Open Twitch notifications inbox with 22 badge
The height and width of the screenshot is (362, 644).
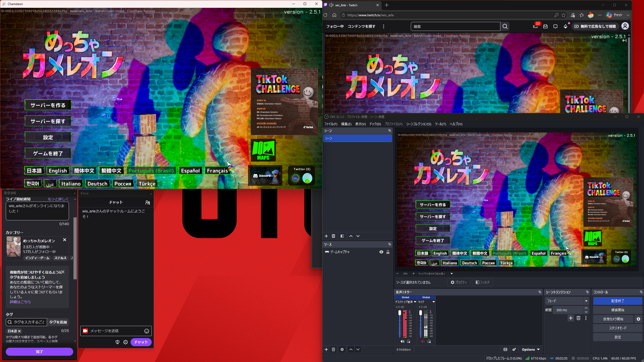point(535,26)
